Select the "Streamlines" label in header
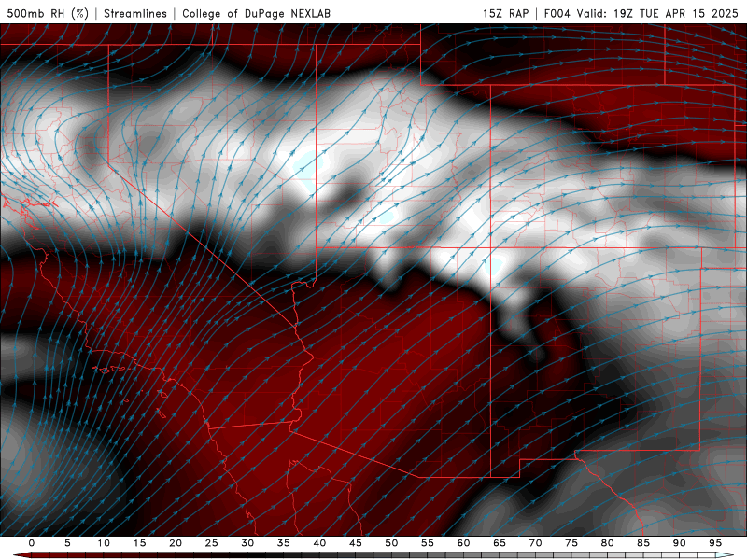This screenshot has width=747, height=560. (135, 13)
